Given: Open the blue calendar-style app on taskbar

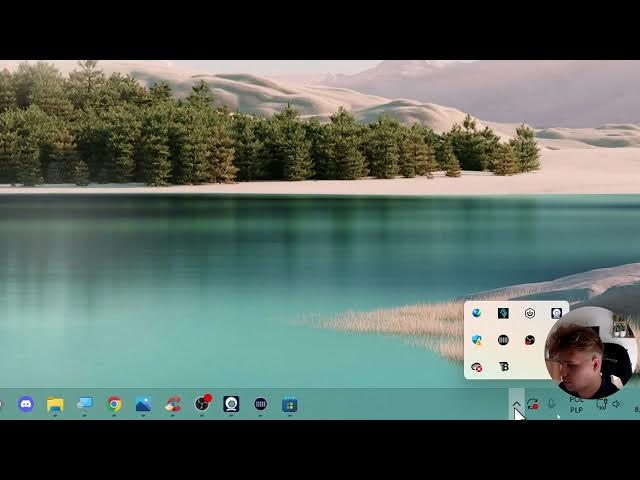Looking at the screenshot, I should point(289,404).
